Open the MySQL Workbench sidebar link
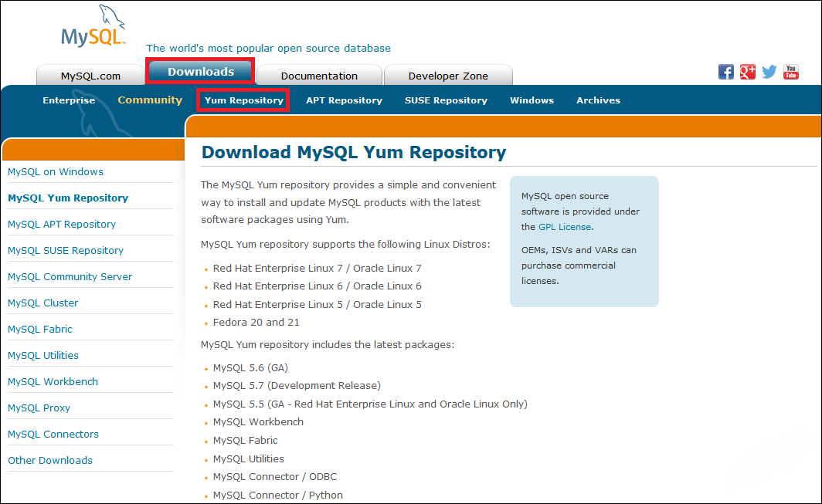Screen dimensions: 822x504 53,381
